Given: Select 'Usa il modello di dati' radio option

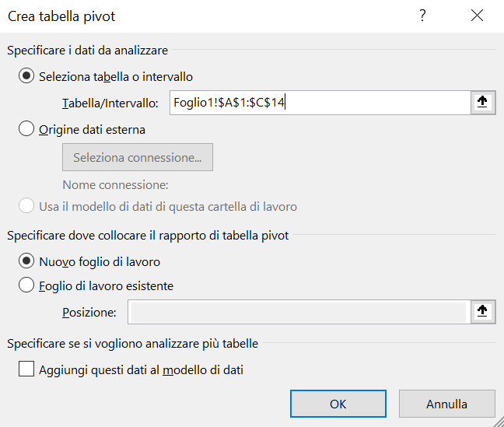Looking at the screenshot, I should tap(26, 206).
